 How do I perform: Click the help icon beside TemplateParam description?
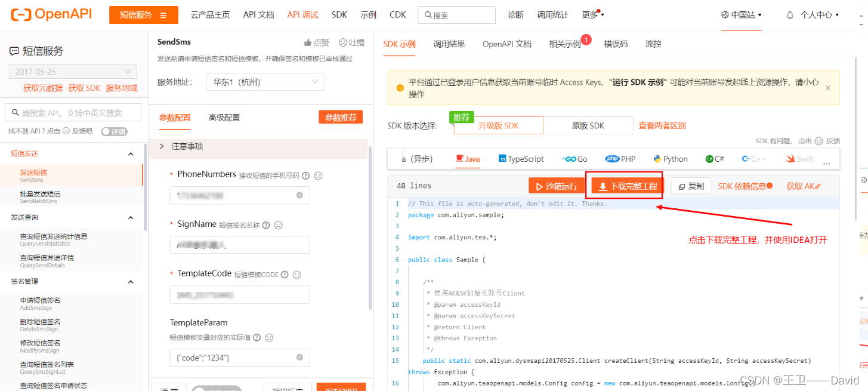[257, 337]
